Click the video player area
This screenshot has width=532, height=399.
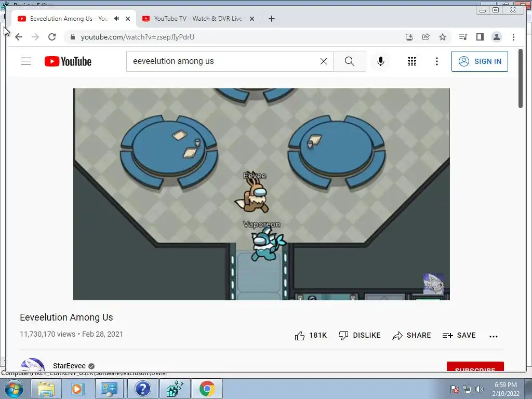(262, 194)
